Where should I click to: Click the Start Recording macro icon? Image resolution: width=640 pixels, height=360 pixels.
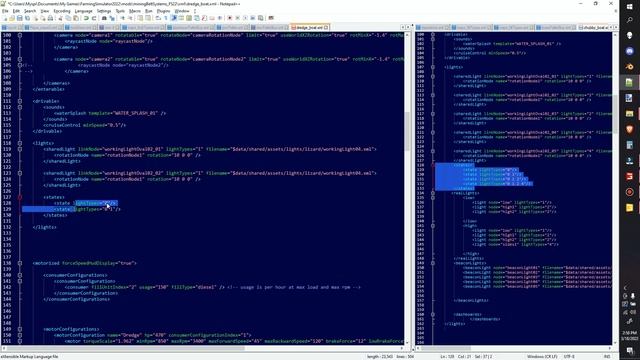click(229, 18)
